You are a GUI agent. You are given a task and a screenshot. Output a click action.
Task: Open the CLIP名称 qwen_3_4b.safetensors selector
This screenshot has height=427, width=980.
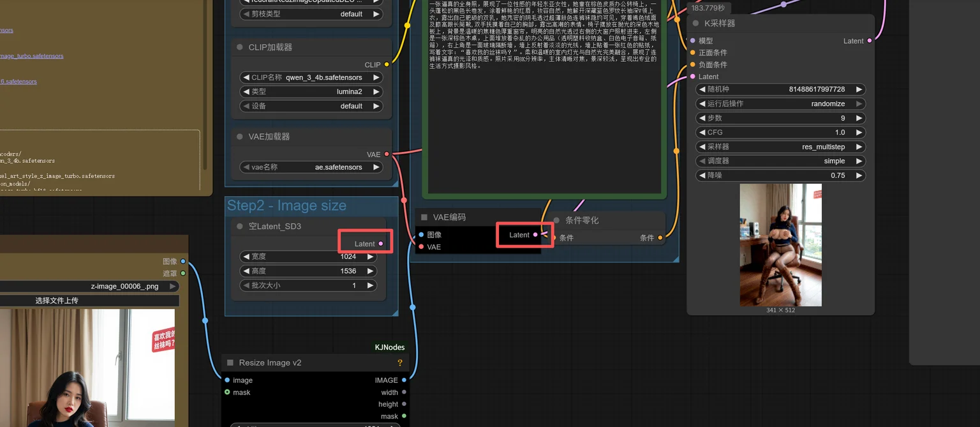(311, 77)
